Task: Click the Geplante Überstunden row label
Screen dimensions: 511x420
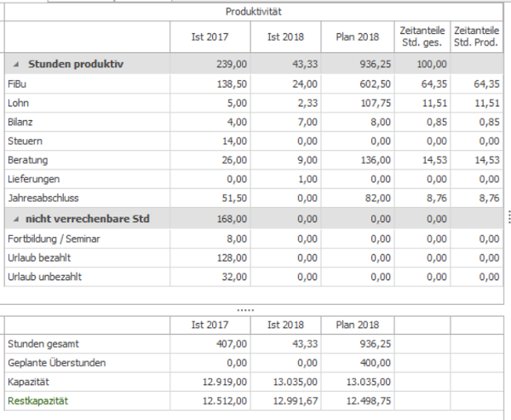Action: (x=57, y=363)
